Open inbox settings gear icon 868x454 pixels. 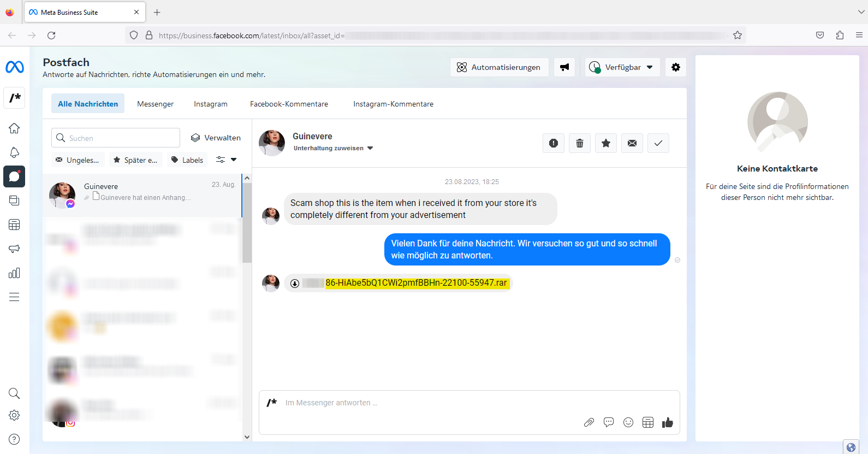click(x=675, y=67)
